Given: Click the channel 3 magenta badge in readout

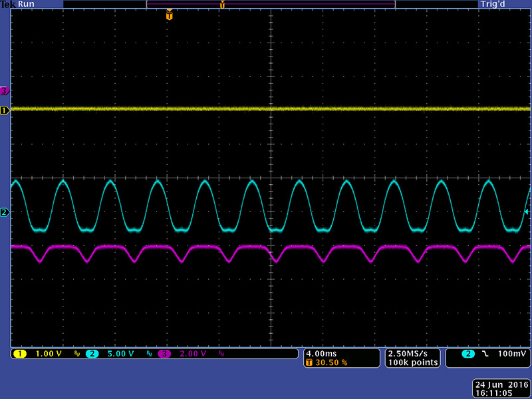Looking at the screenshot, I should point(164,354).
